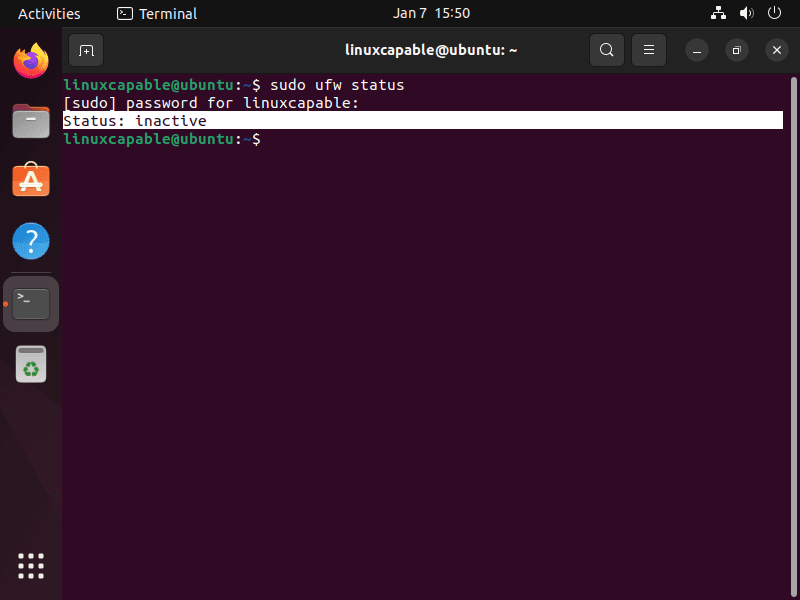The width and height of the screenshot is (800, 600).
Task: Click the network status icon
Action: pyautogui.click(x=718, y=13)
